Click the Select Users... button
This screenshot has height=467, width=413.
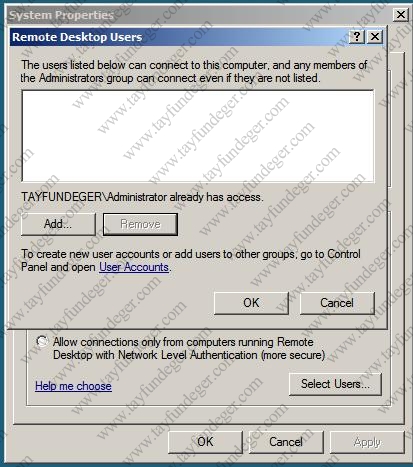tap(335, 384)
